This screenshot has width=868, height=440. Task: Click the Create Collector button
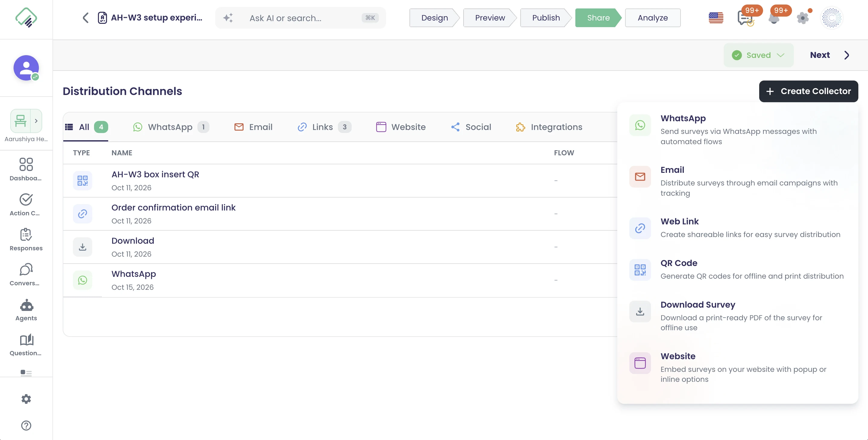(x=808, y=91)
